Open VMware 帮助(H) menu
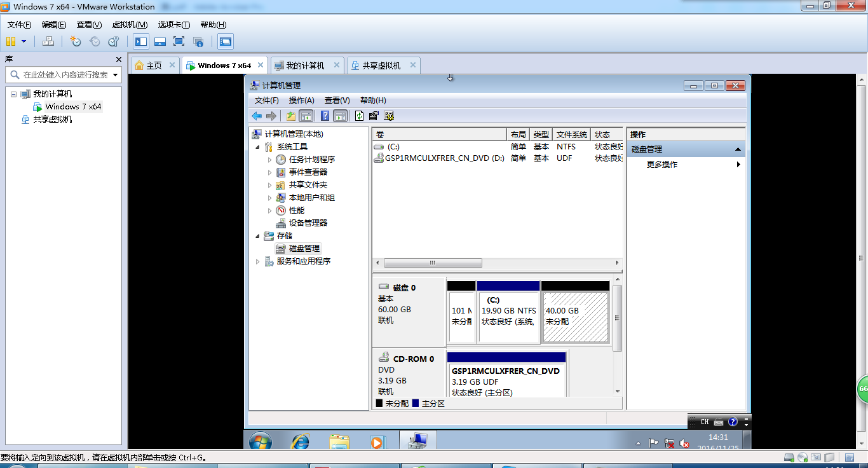 (x=214, y=25)
